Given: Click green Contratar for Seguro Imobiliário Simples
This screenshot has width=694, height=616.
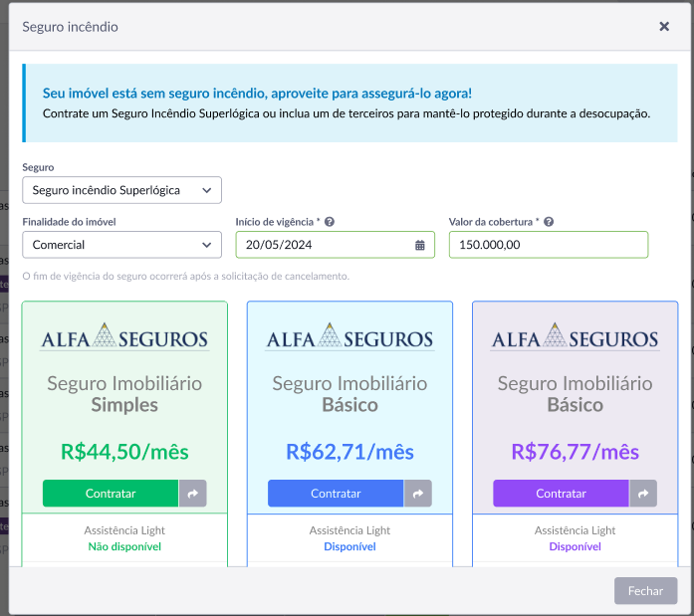Looking at the screenshot, I should [111, 493].
